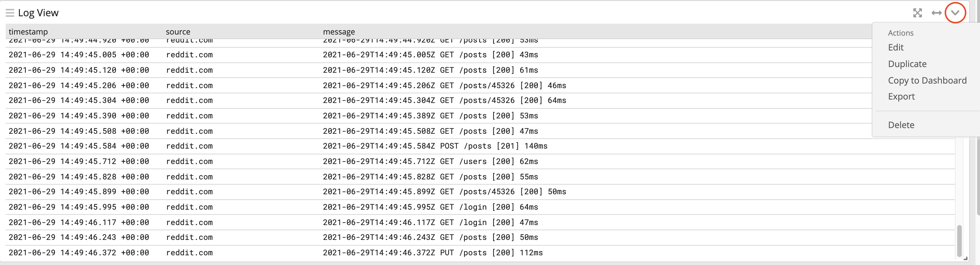Click Copy to Dashboard menu entry

pos(928,80)
